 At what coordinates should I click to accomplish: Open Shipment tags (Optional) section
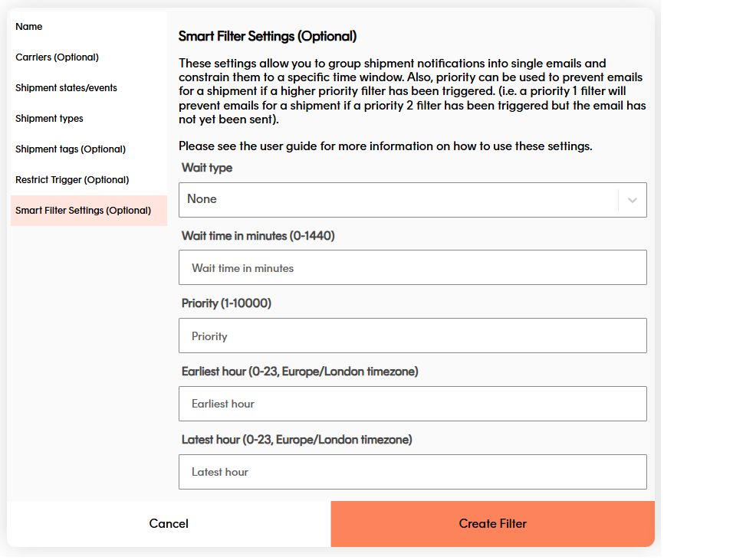[x=71, y=149]
